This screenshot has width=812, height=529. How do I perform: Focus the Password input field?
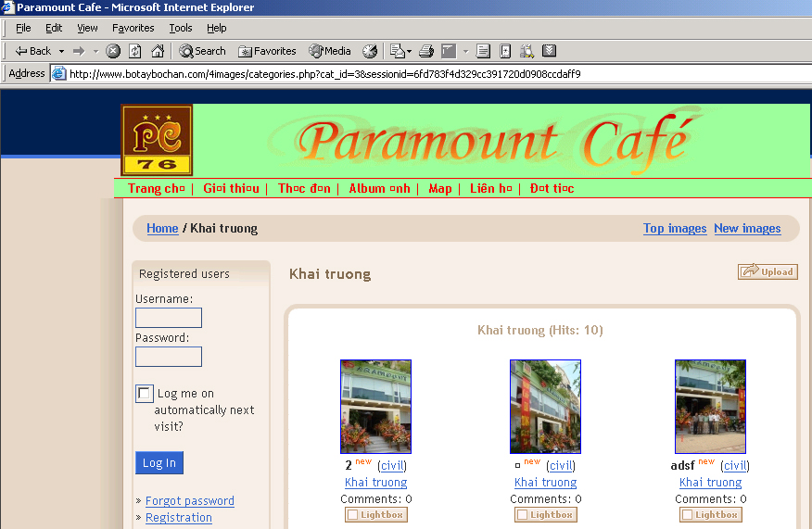pos(169,357)
